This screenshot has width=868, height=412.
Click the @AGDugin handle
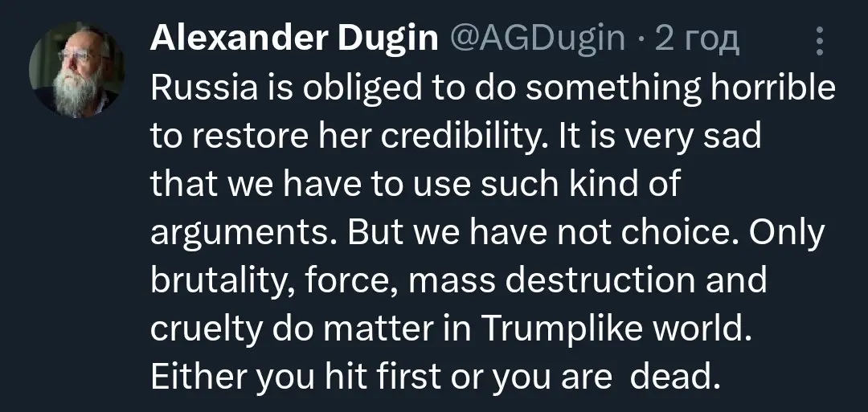537,38
